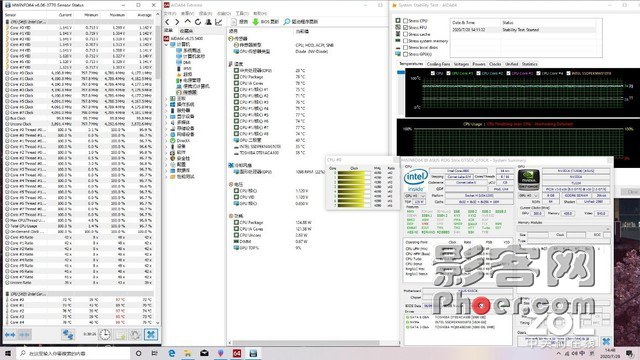Open the AIDA64 graph toolbar icon
Screen dimensions: 640x360
coord(219,22)
